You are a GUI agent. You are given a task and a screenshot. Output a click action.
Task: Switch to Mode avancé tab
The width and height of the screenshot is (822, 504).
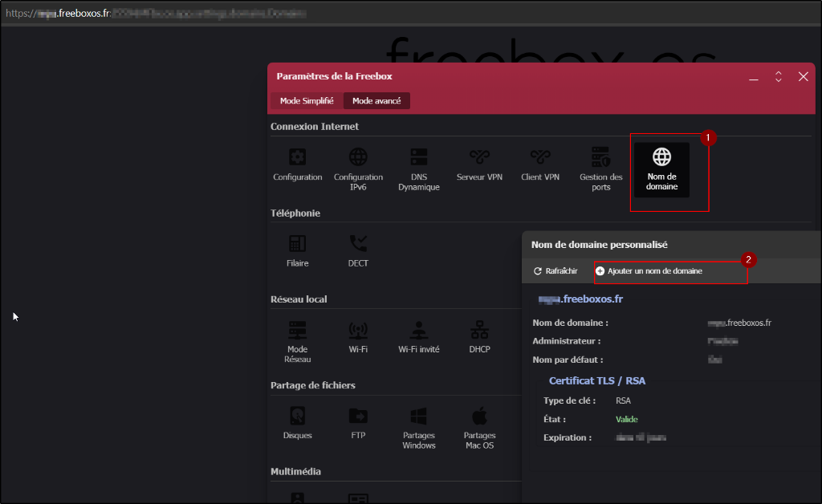pos(376,100)
